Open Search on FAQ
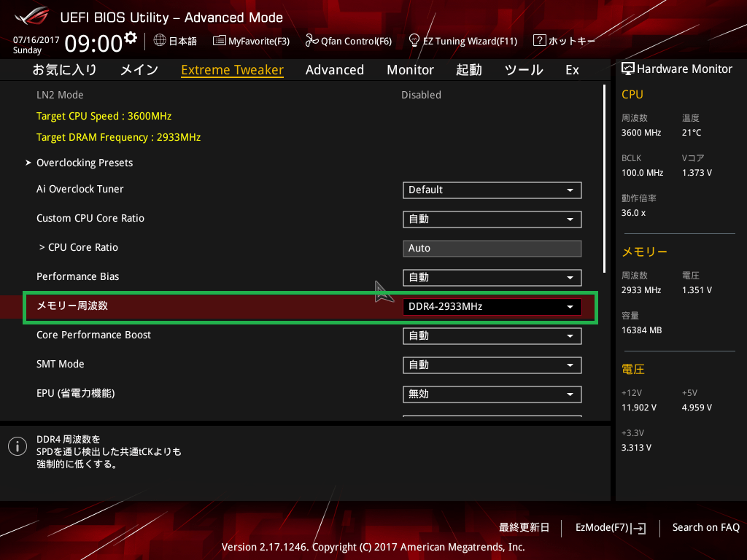The height and width of the screenshot is (560, 747). tap(705, 527)
